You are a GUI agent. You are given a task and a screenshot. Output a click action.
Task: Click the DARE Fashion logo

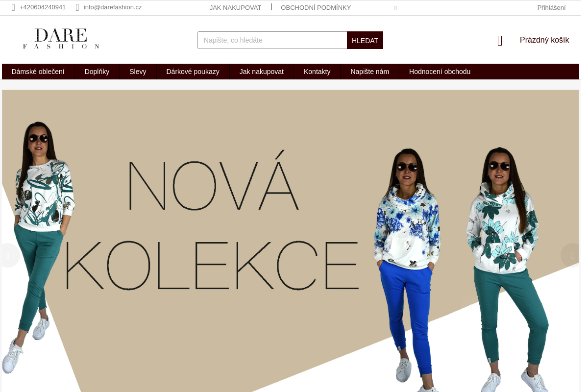tap(61, 39)
